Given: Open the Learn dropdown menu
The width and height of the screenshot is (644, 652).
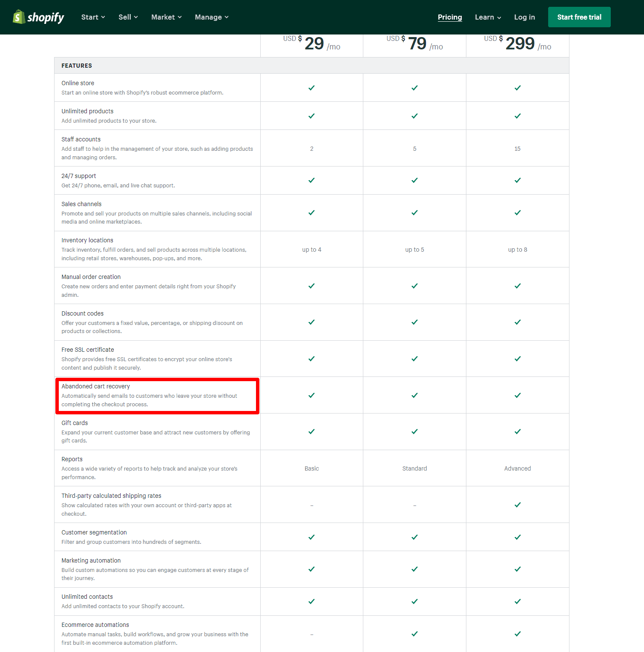Looking at the screenshot, I should point(487,17).
